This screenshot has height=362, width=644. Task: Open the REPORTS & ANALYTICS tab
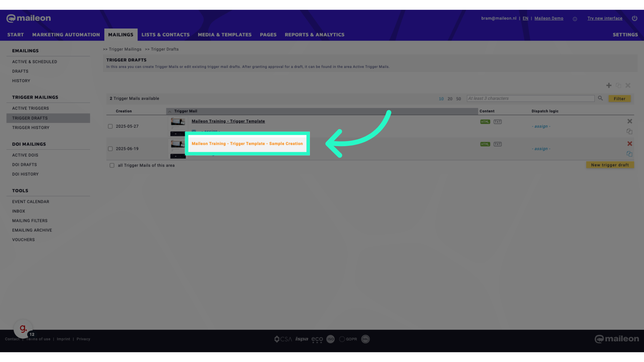click(314, 35)
